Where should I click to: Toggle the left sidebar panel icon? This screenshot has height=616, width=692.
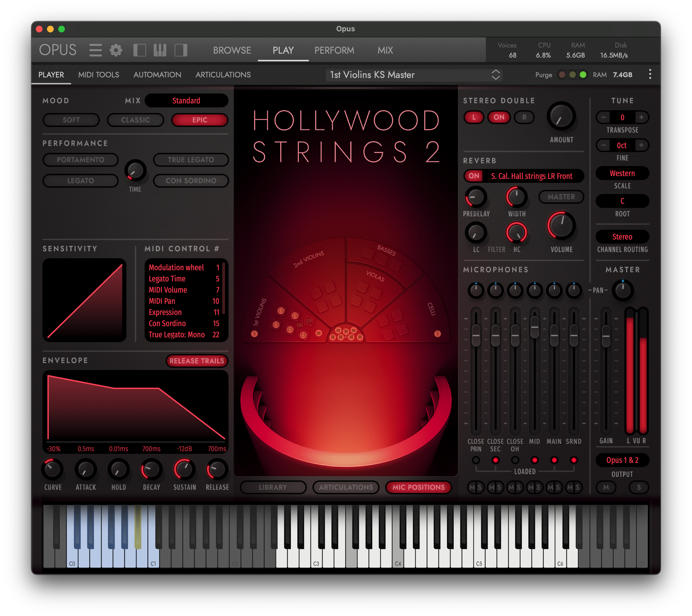[140, 50]
